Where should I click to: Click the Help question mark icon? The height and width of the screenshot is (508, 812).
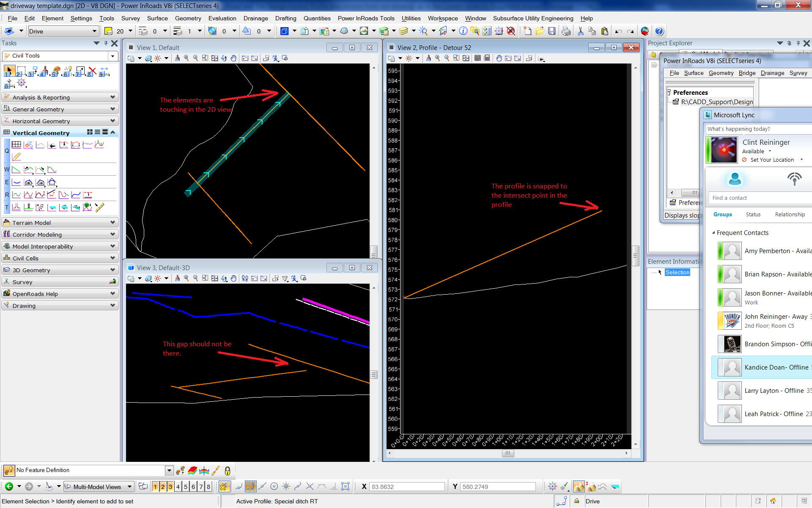(x=659, y=31)
